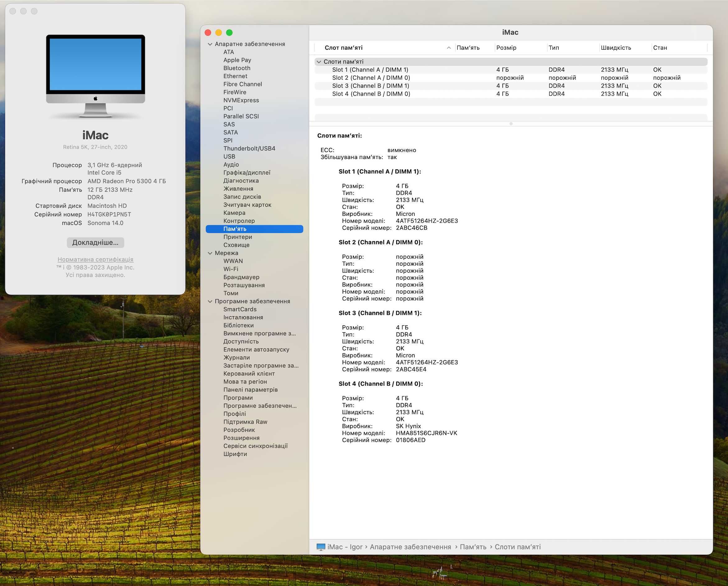Click model number HMA851S6CJR6N-VK text
This screenshot has width=728, height=586.
tap(426, 433)
